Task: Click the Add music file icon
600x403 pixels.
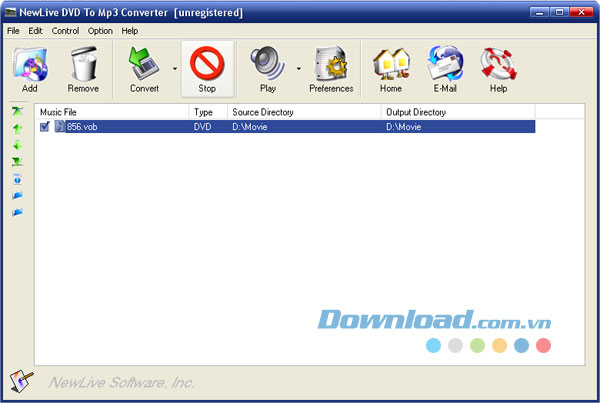Action: point(30,64)
